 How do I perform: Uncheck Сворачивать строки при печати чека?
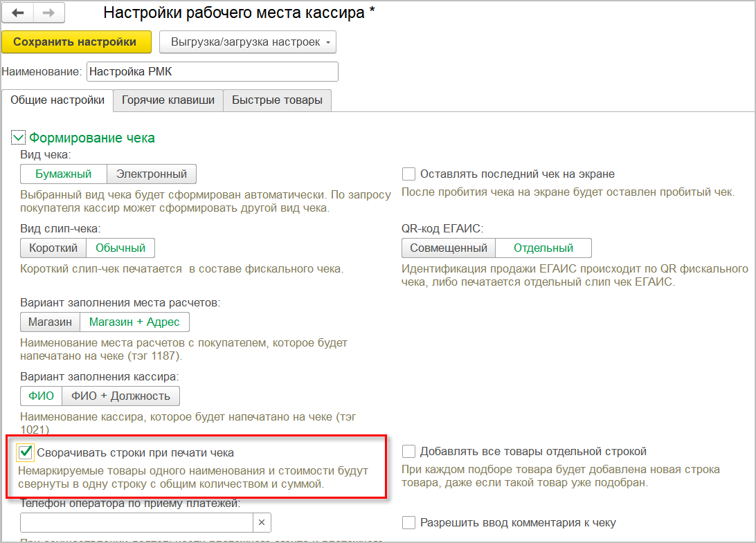[26, 452]
